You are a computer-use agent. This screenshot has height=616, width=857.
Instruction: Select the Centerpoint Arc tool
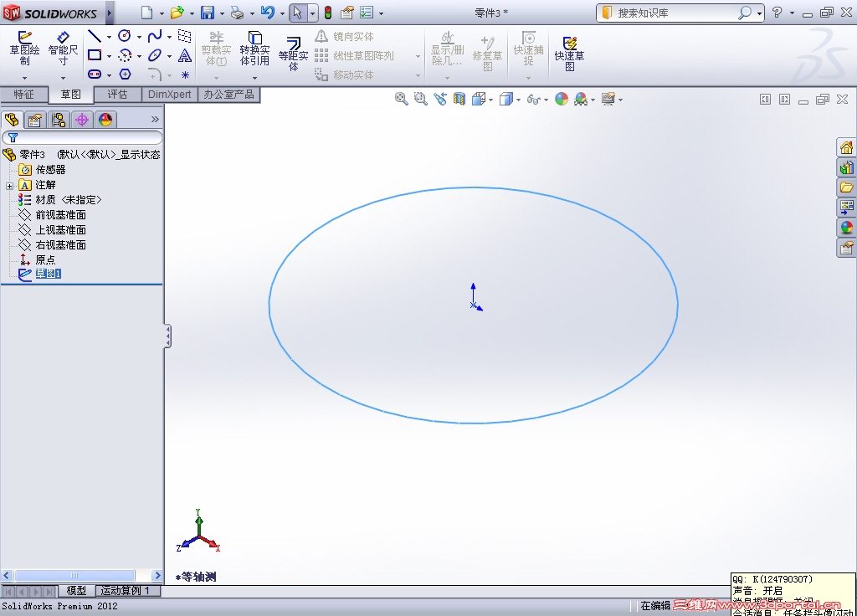click(x=125, y=55)
